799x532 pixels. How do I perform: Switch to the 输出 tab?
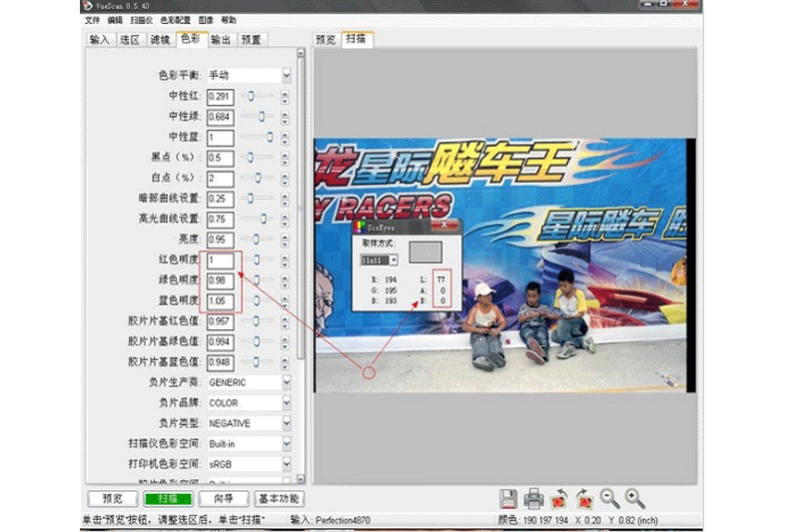pos(221,40)
